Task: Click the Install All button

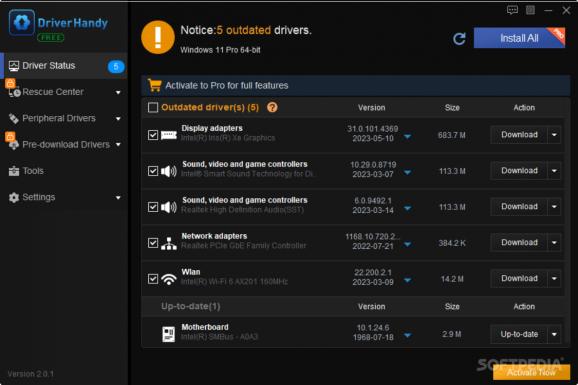Action: click(x=519, y=38)
